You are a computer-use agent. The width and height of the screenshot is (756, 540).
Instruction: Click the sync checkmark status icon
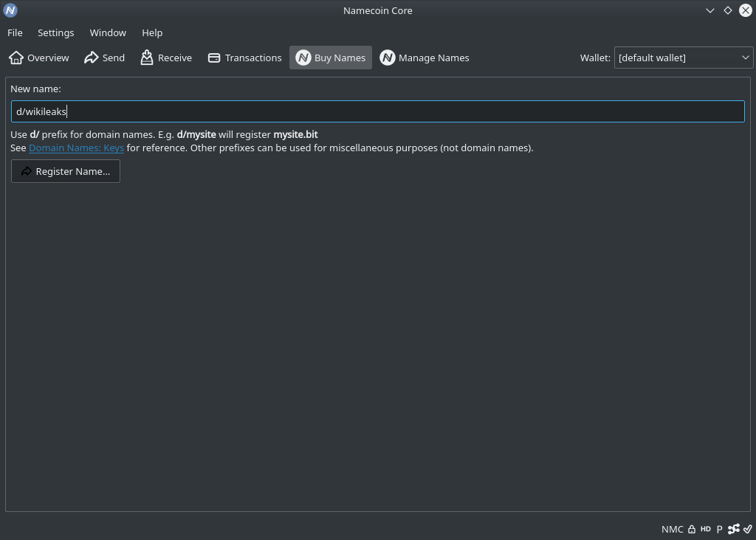click(748, 529)
